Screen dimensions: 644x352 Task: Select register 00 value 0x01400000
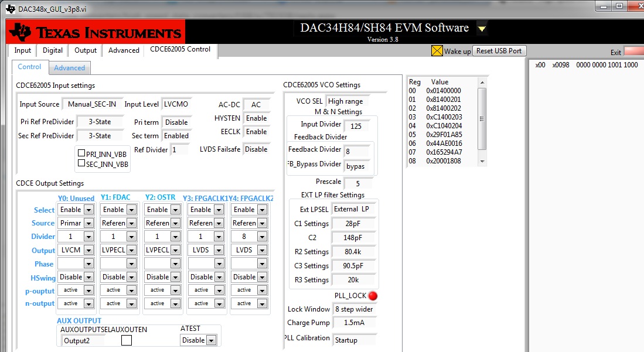[x=444, y=91]
